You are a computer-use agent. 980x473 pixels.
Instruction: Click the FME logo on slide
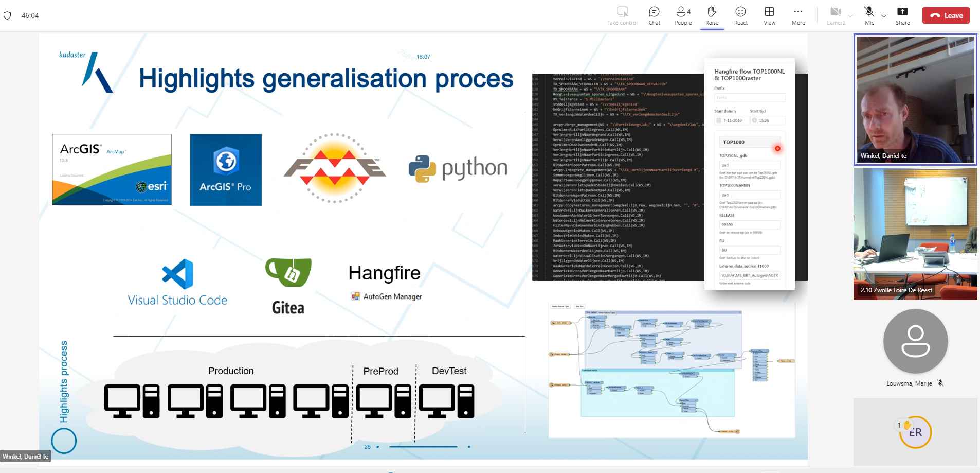[x=335, y=168]
